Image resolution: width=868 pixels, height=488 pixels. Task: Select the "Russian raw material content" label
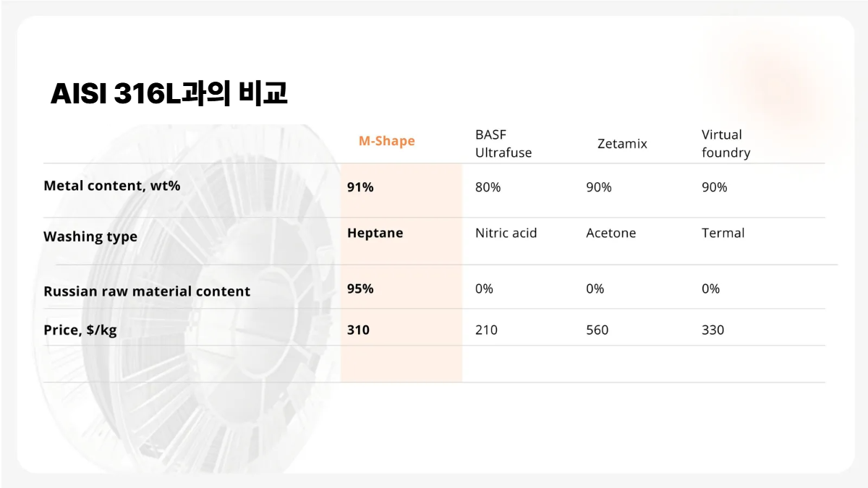[x=147, y=291]
